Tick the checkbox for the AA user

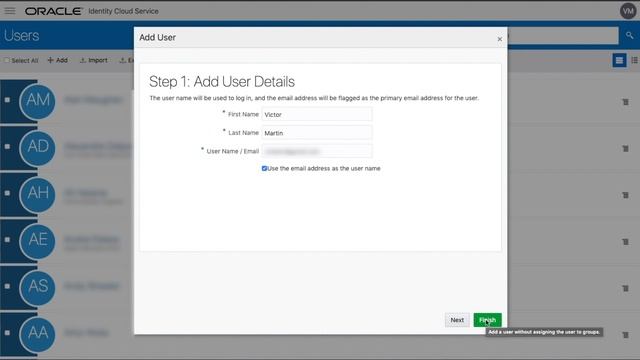(x=7, y=333)
